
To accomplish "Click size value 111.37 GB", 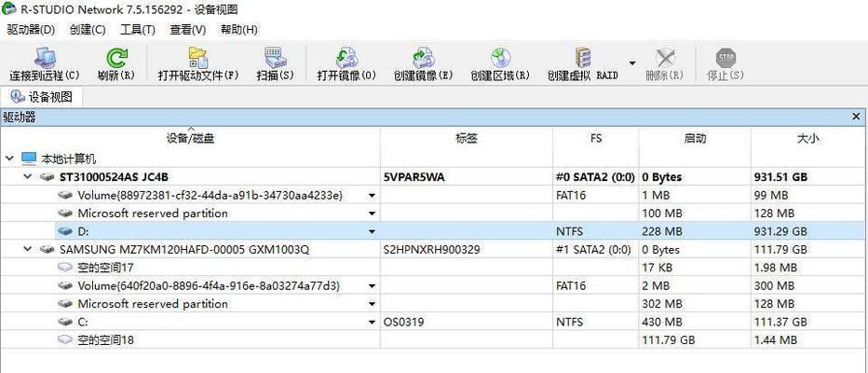I will [x=780, y=323].
